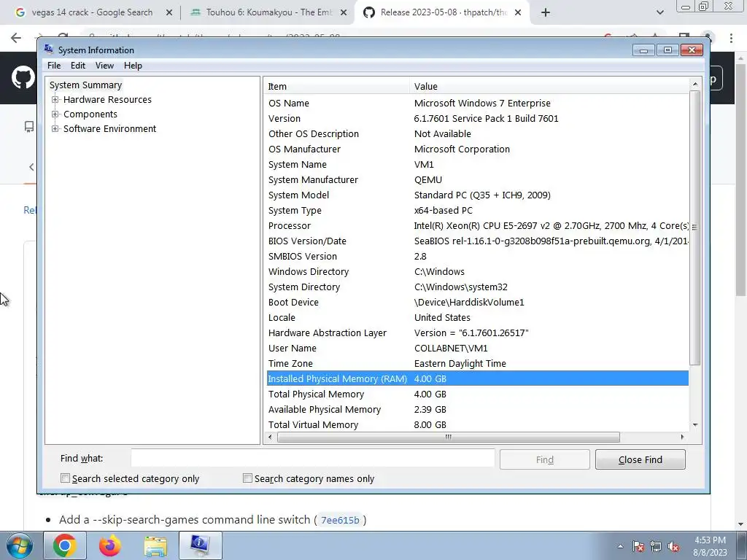747x560 pixels.
Task: Click the Close Find button
Action: tap(640, 459)
